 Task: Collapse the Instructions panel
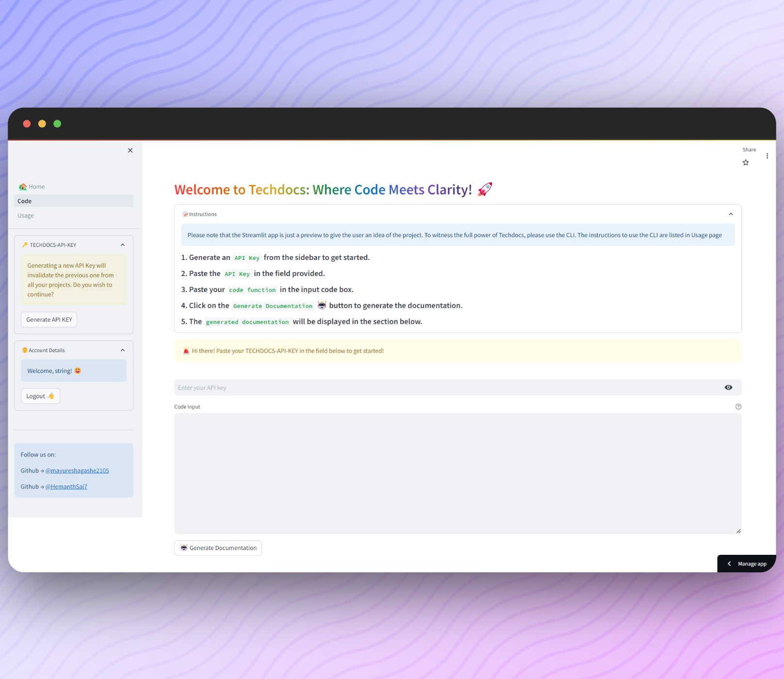[x=731, y=214]
